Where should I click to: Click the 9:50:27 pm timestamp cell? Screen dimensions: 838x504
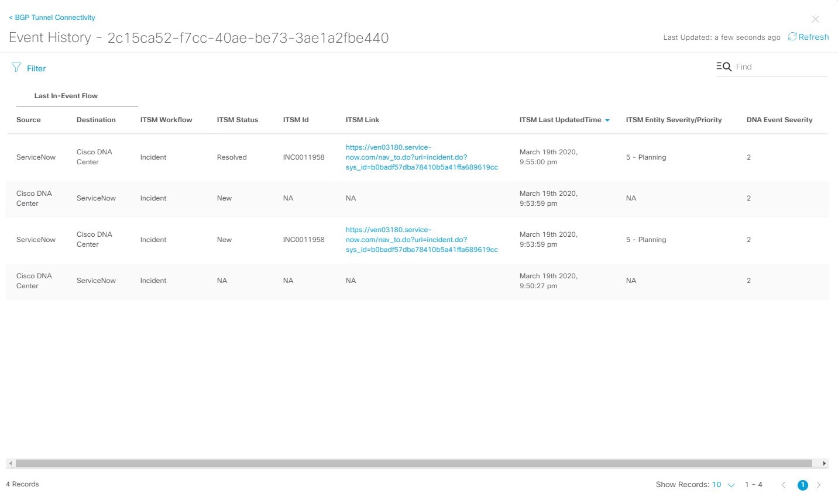[x=548, y=281]
